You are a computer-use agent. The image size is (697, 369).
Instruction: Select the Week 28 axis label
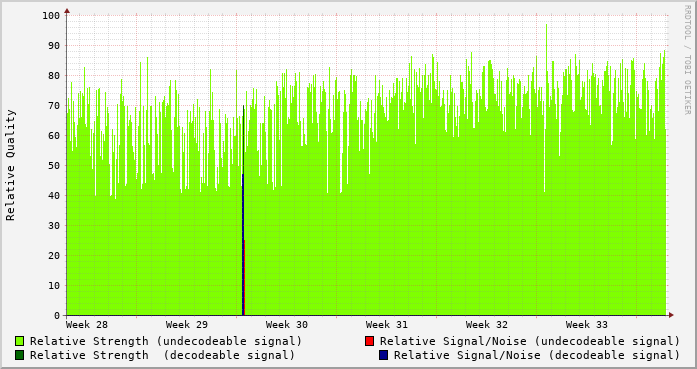pos(87,325)
